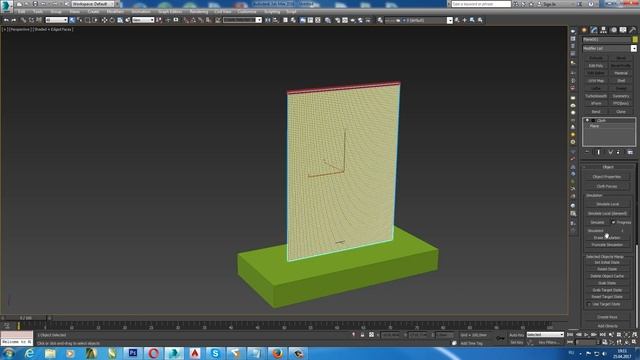Open Time Configuration icon
Image resolution: width=640 pixels, height=360 pixels.
(x=604, y=342)
